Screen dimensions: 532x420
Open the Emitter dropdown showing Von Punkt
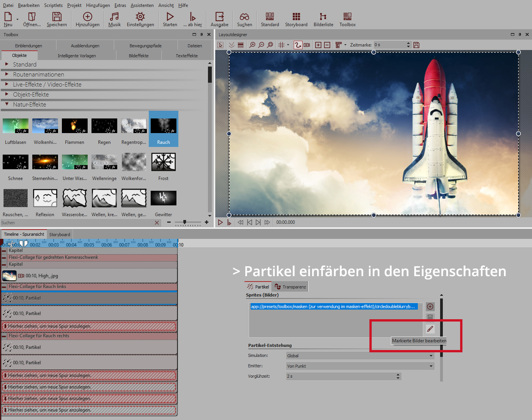pos(360,366)
